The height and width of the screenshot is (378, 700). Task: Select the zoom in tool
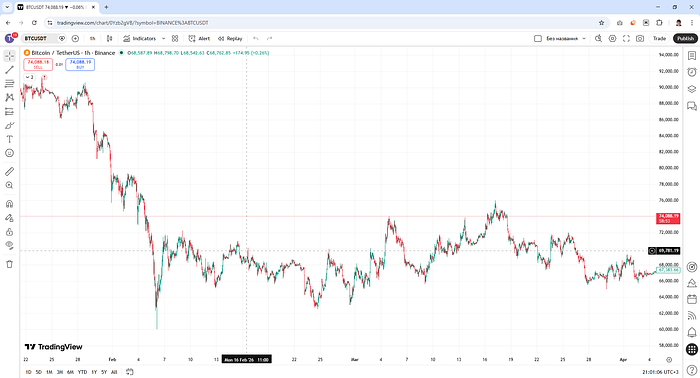click(9, 185)
